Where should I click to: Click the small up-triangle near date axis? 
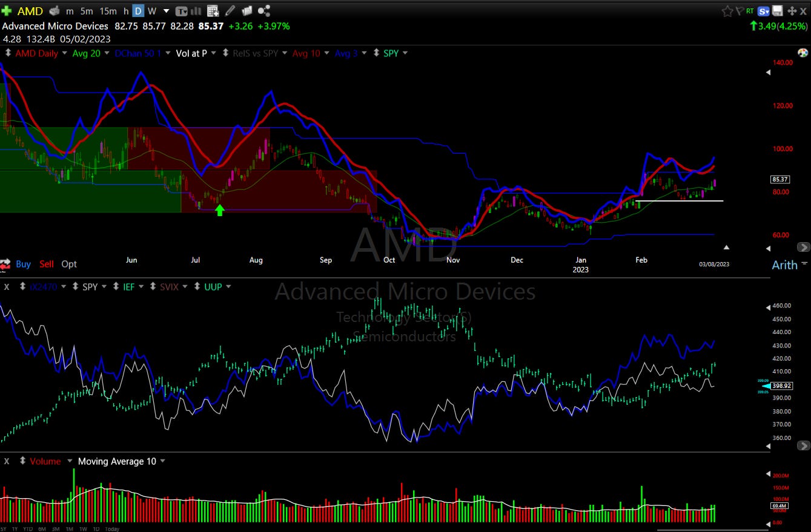[726, 248]
